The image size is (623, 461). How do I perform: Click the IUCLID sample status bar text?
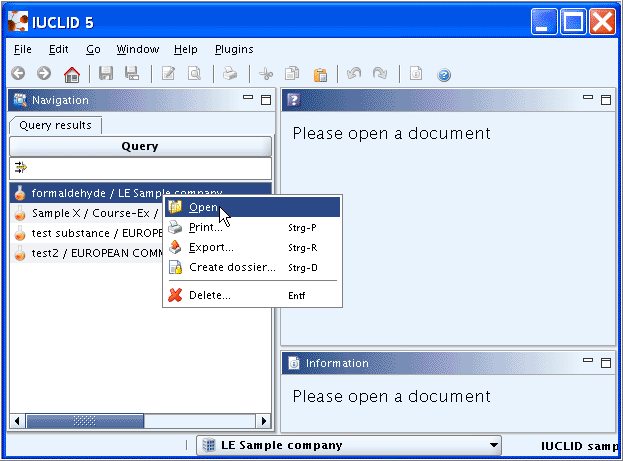tap(579, 446)
